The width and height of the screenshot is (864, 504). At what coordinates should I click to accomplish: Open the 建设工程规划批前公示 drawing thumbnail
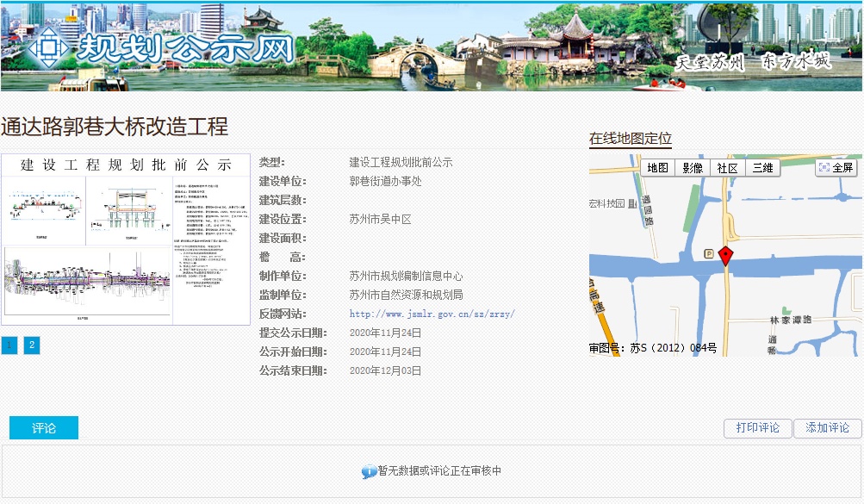pos(126,240)
